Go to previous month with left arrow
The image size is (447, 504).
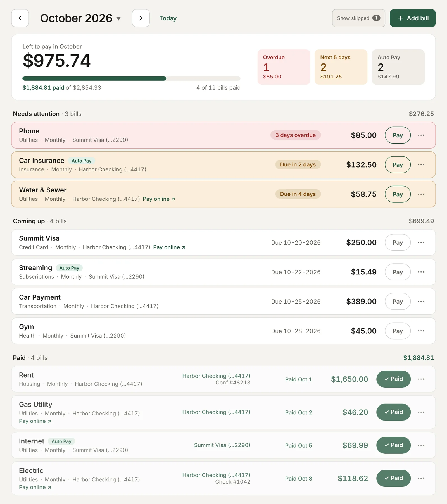(x=20, y=18)
